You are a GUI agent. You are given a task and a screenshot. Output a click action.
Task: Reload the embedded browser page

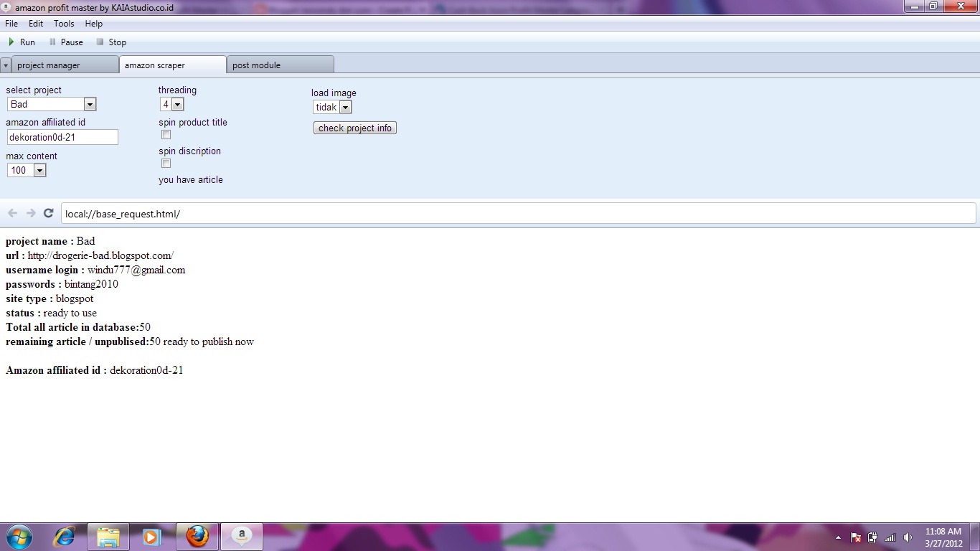coord(49,213)
